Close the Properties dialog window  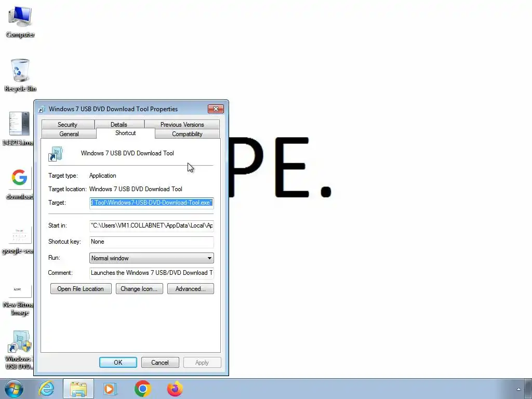coord(216,109)
